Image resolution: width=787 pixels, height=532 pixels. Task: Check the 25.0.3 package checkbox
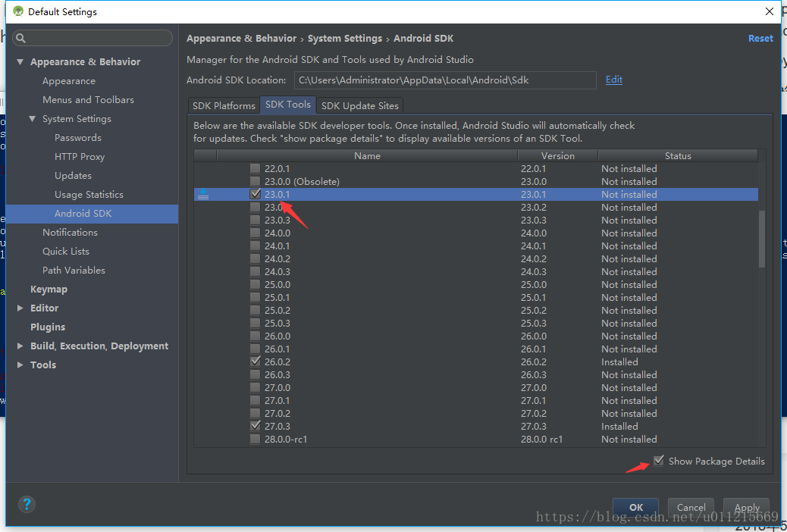[256, 323]
